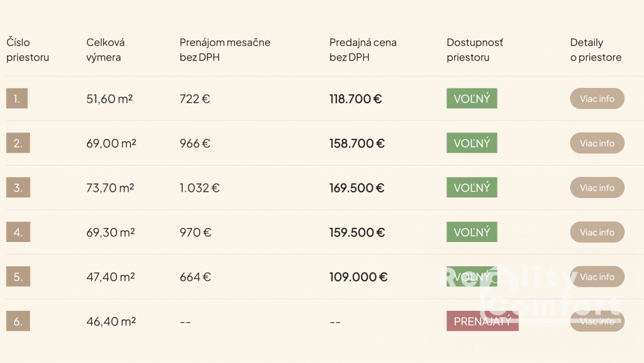Click the 169.500 € sale price

click(357, 188)
